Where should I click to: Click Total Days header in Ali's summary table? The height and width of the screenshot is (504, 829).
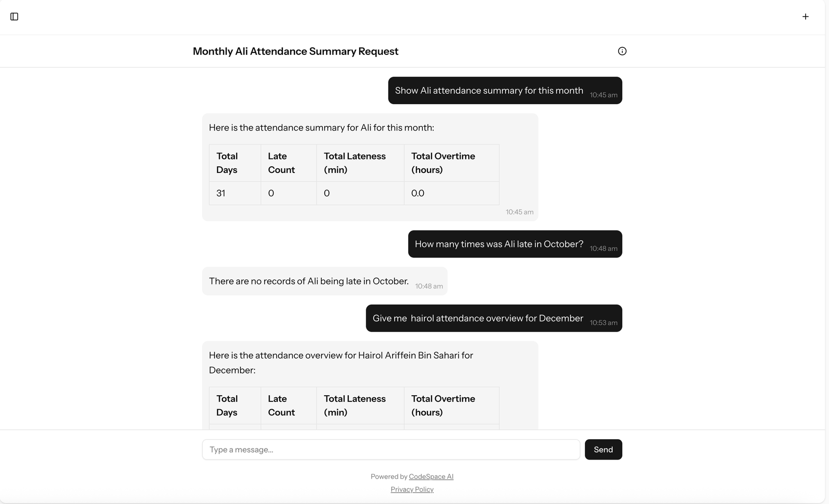click(x=227, y=163)
